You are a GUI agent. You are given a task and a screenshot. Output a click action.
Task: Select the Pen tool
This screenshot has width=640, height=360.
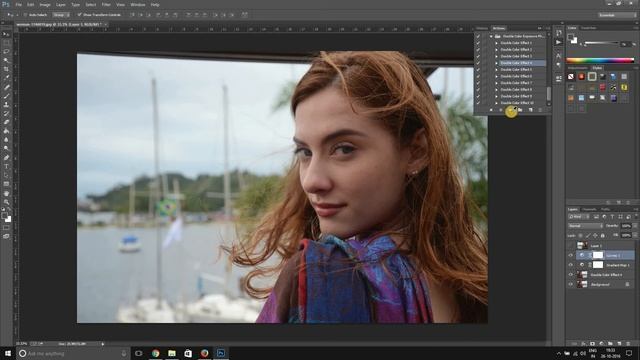tap(6, 158)
